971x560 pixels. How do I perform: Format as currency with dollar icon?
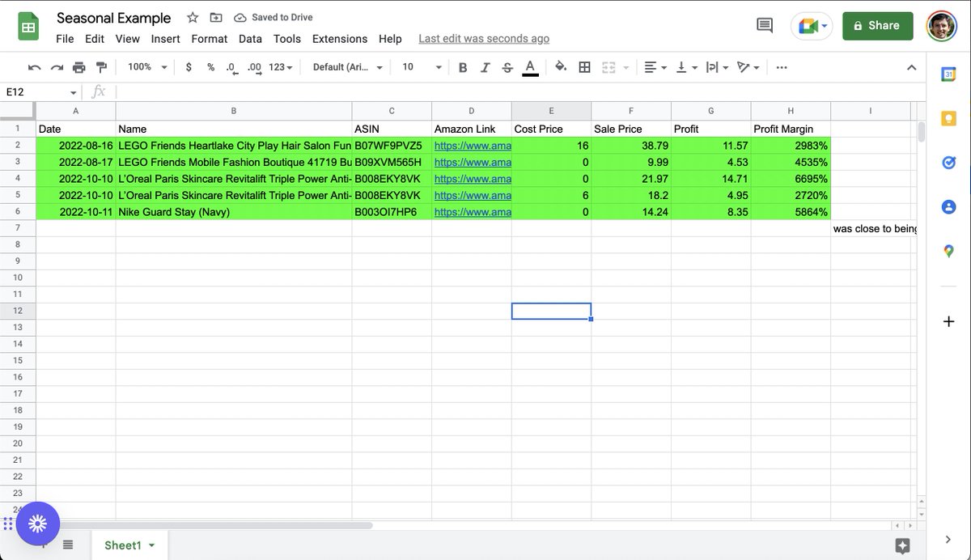(x=189, y=67)
